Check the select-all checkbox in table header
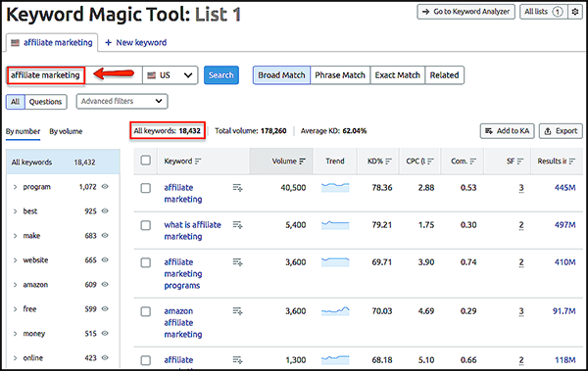Viewport: 588px width, 371px height. coord(145,161)
